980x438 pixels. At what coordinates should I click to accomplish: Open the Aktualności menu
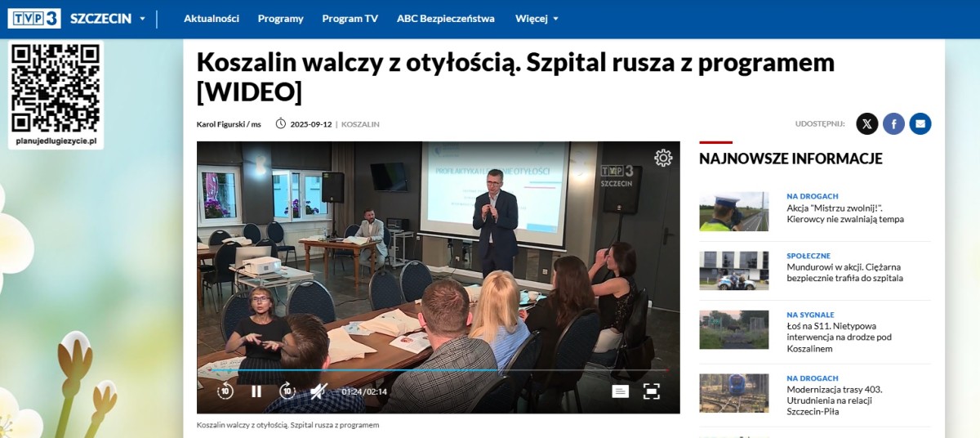(x=212, y=19)
